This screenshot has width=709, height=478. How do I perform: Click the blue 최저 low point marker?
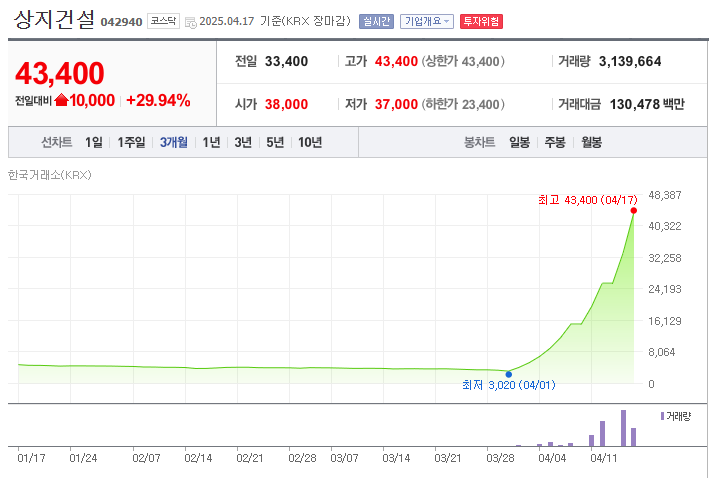coord(508,373)
